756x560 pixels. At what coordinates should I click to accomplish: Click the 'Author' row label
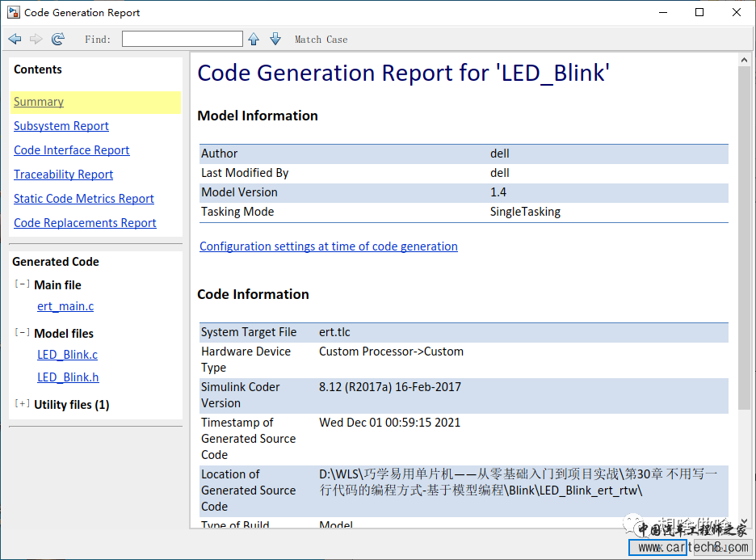pyautogui.click(x=220, y=154)
